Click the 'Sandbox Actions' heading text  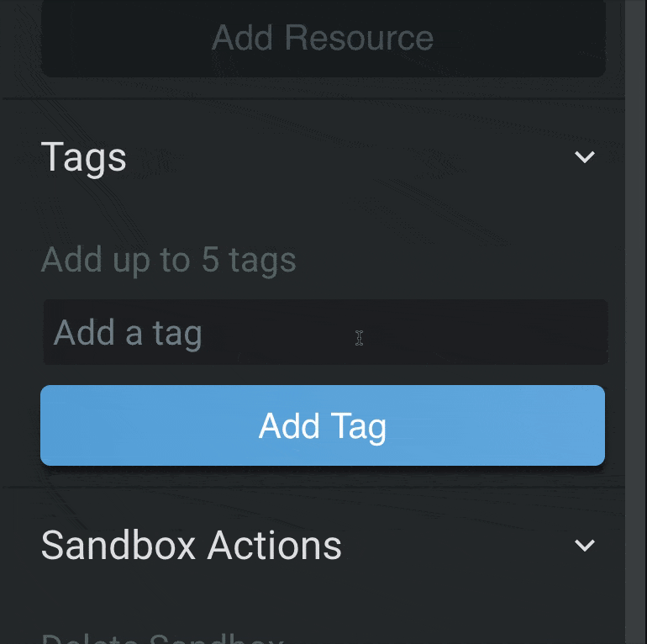(x=192, y=546)
